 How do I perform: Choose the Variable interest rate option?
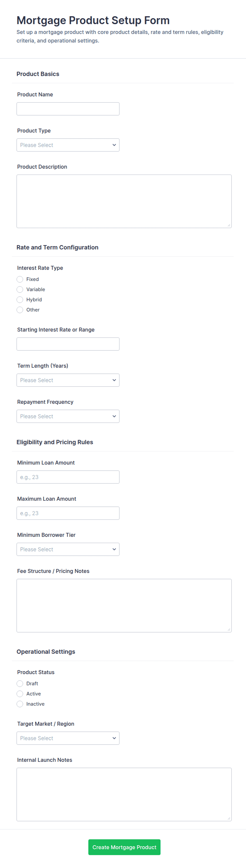pos(20,289)
